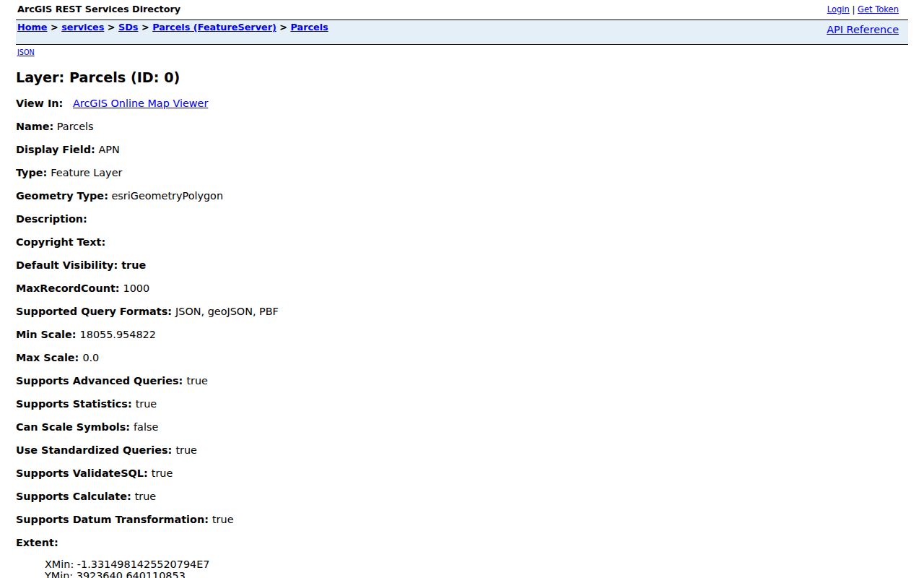924x578 pixels.
Task: Click the Display Field APN value
Action: coord(109,150)
